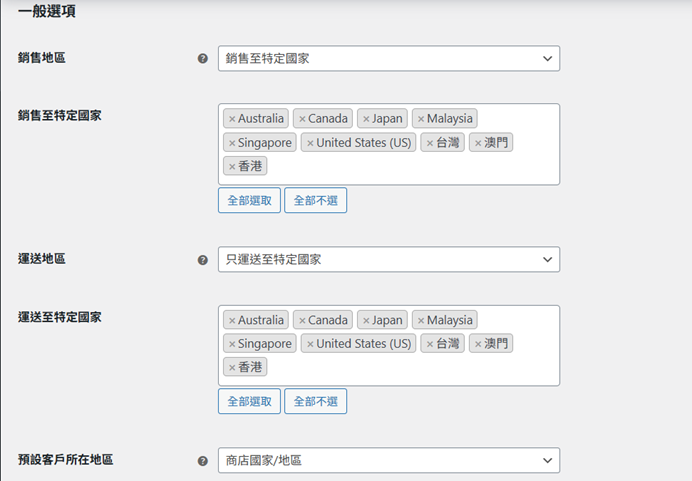Expand 預設客戶所在地區 dropdown

point(388,461)
